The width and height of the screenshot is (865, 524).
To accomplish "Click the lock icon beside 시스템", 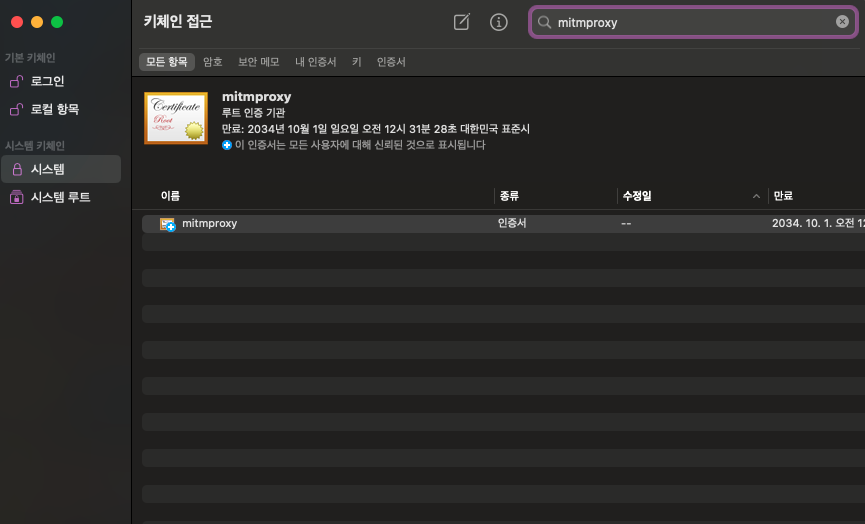I will tap(16, 169).
